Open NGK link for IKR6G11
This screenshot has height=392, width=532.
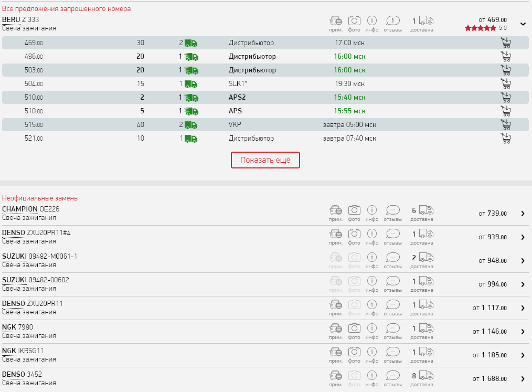9,351
